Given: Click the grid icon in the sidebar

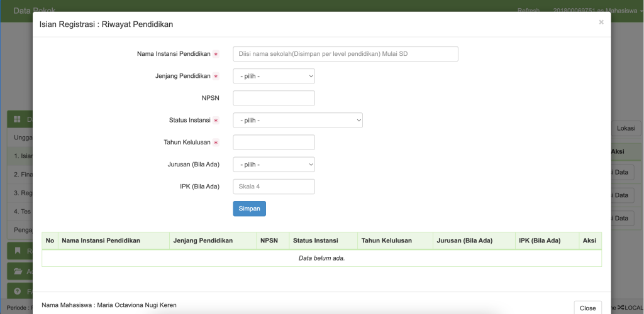Looking at the screenshot, I should coord(18,119).
